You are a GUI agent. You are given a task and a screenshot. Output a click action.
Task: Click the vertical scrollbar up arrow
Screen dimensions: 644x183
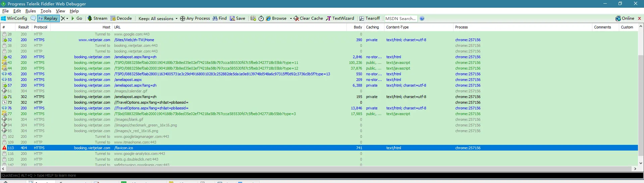coord(641,26)
